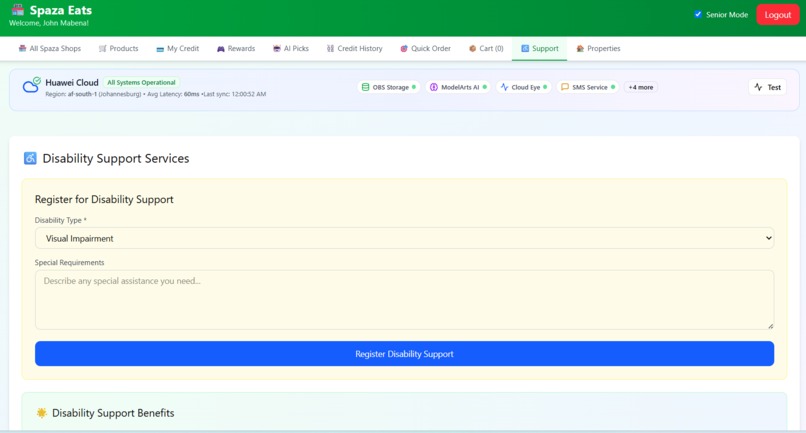The width and height of the screenshot is (806, 433).
Task: Click the OBS Storage service chip
Action: pos(389,87)
